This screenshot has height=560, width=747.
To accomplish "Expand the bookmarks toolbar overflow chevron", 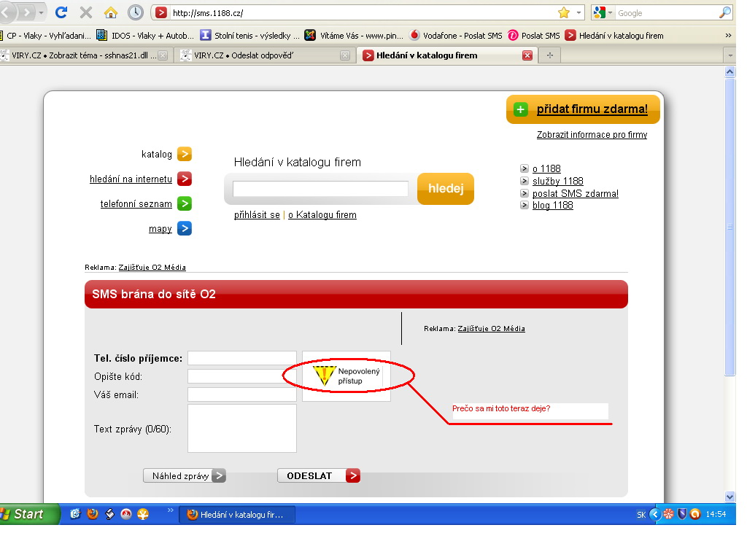I will pyautogui.click(x=728, y=35).
